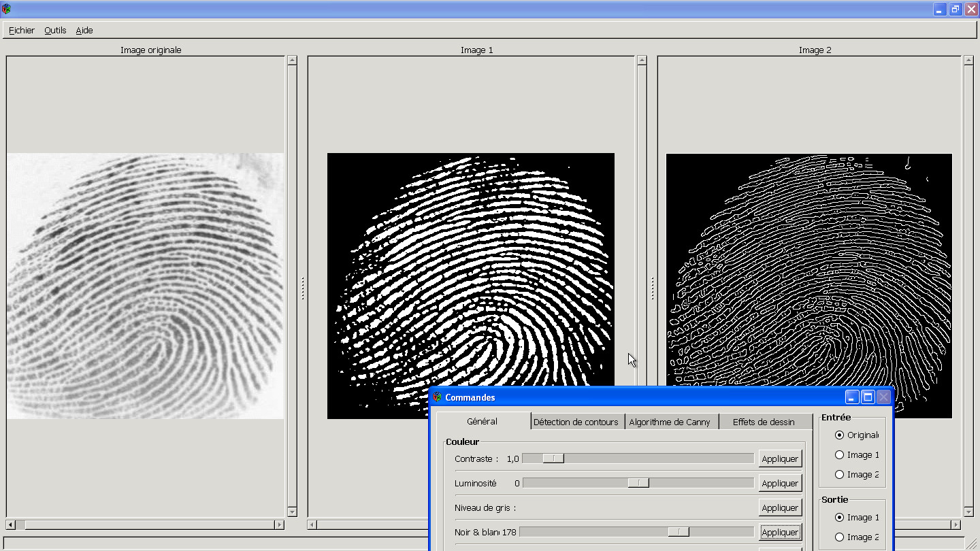Click the main window application icon

click(x=6, y=9)
